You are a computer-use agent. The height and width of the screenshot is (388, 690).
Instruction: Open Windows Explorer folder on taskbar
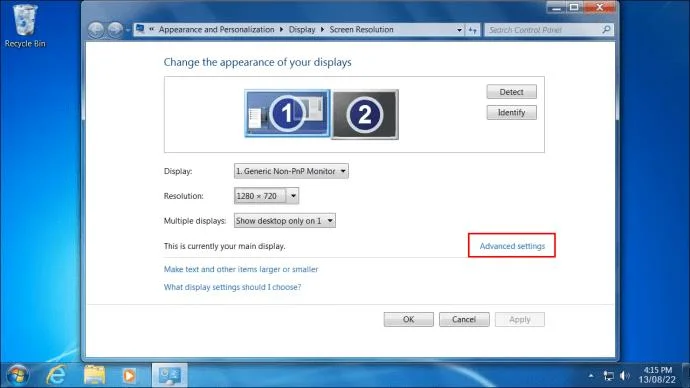[94, 375]
